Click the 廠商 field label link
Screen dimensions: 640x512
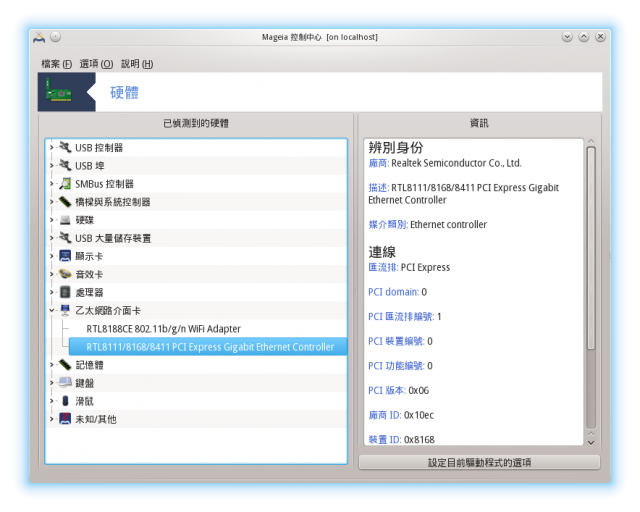click(378, 163)
